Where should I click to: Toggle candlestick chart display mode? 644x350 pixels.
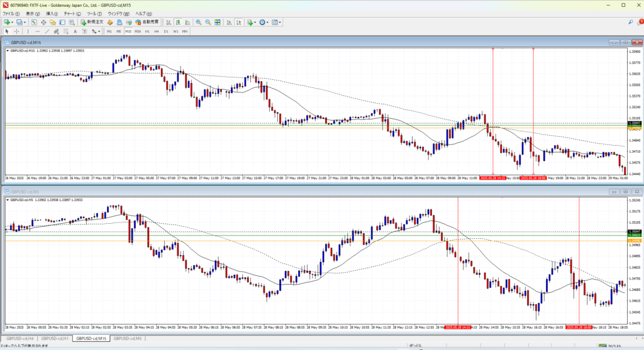[x=178, y=22]
